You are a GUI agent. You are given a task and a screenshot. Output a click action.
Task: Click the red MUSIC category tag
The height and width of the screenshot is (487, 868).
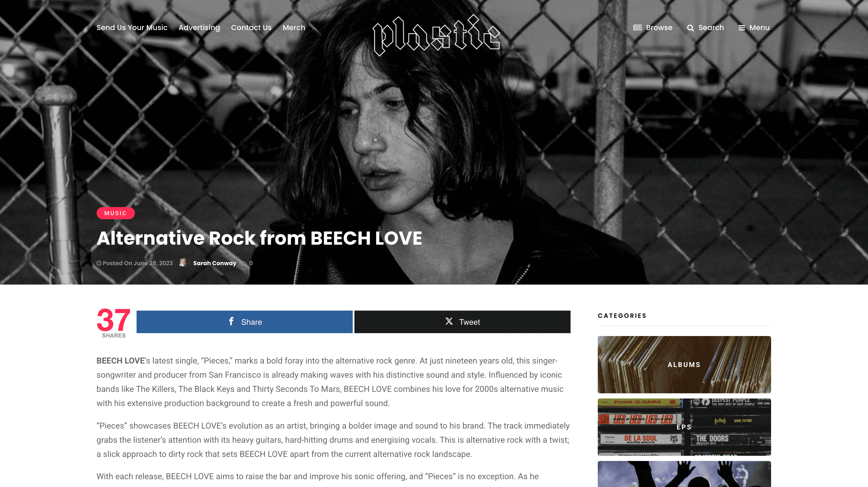115,213
